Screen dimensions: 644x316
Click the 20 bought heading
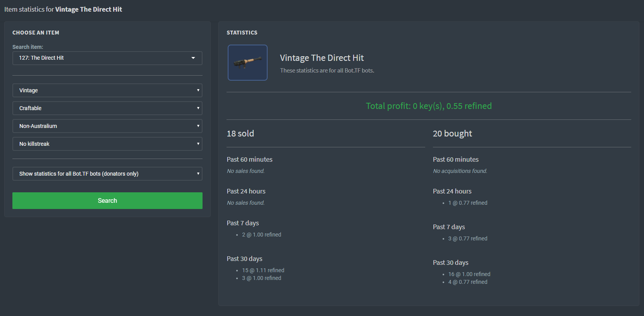click(x=452, y=133)
